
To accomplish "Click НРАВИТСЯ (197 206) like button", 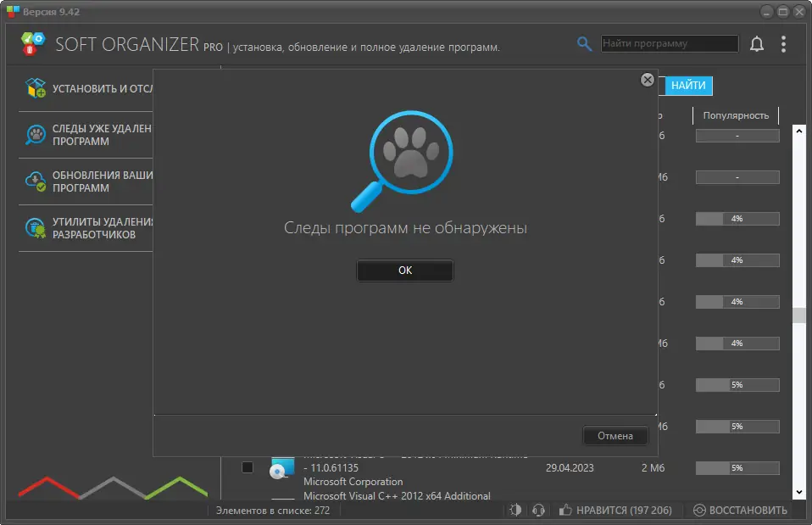I will click(x=615, y=511).
